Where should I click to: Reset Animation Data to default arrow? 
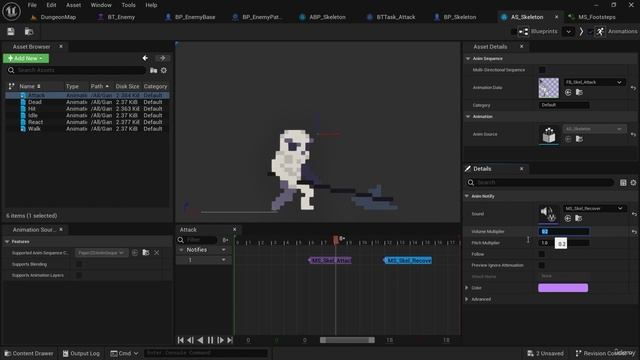pos(633,88)
